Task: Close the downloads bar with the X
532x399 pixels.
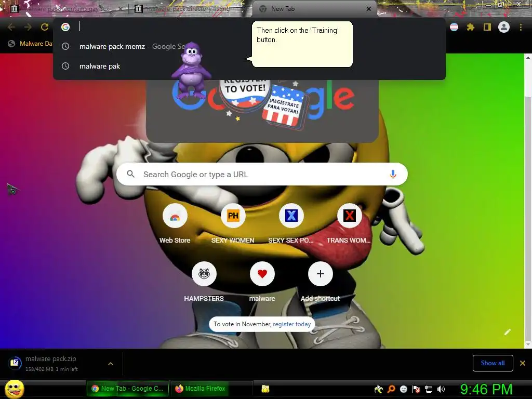Action: (x=523, y=363)
